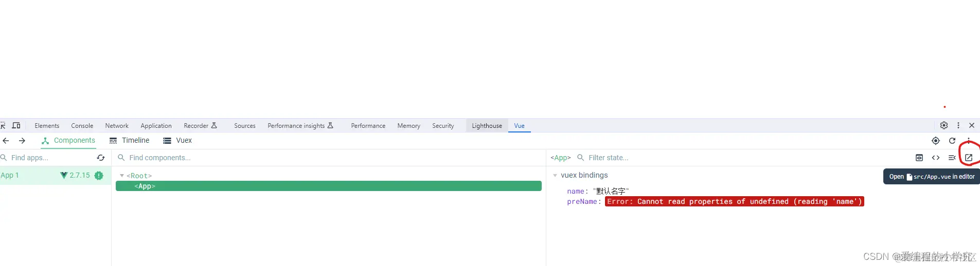The height and width of the screenshot is (266, 980).
Task: Open the Elements tab
Action: (x=47, y=126)
